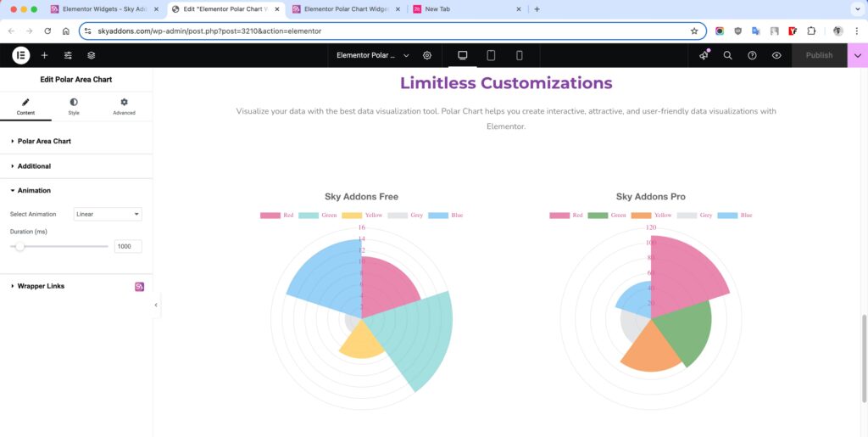Screen dimensions: 868x437
Task: Toggle Yellow legend in Sky Addons Free chart
Action: tap(362, 215)
